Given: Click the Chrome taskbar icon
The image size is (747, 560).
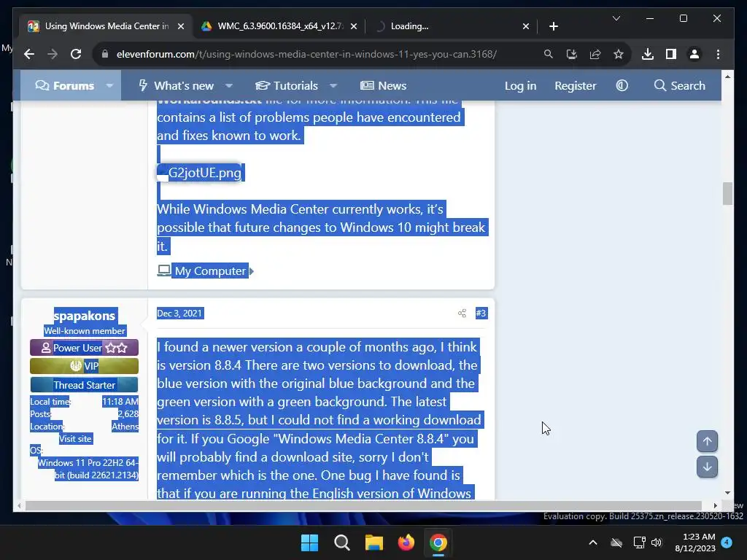Looking at the screenshot, I should click(x=438, y=542).
